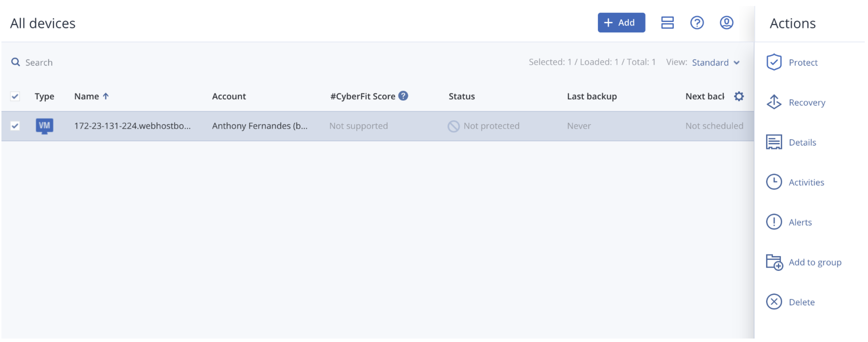Open the table columns settings gear
The image size is (868, 342).
coord(739,96)
